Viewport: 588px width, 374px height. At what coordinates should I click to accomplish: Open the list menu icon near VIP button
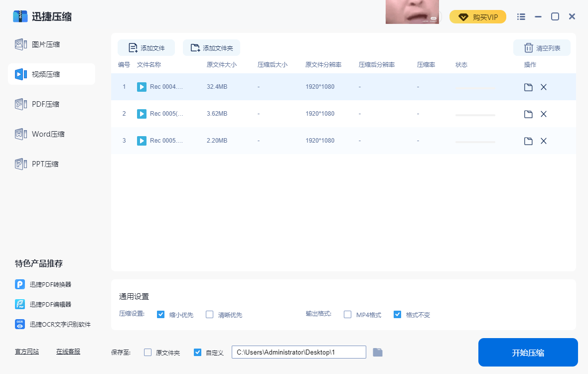point(521,16)
